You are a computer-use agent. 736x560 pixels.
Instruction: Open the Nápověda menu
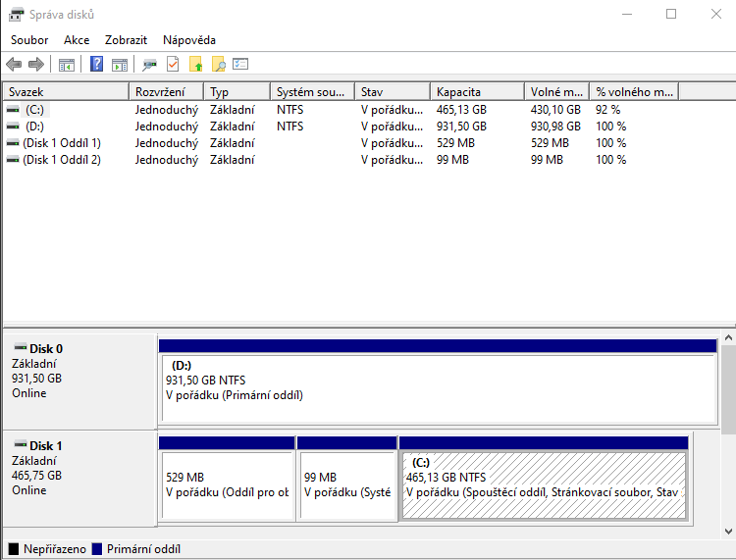pos(189,40)
